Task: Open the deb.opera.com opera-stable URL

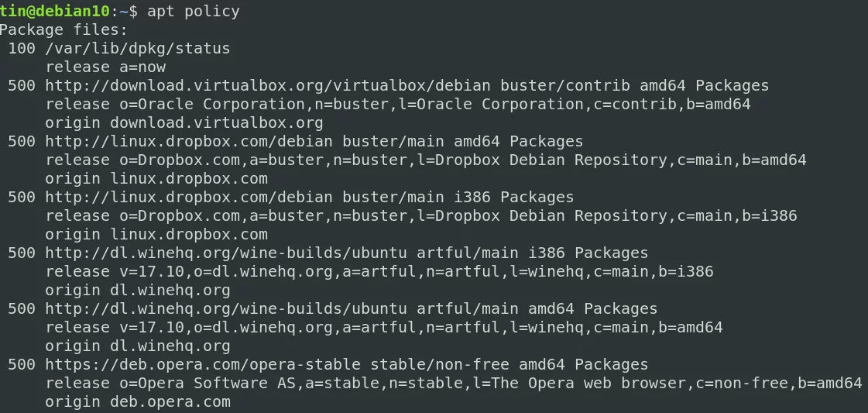Action: coord(203,365)
